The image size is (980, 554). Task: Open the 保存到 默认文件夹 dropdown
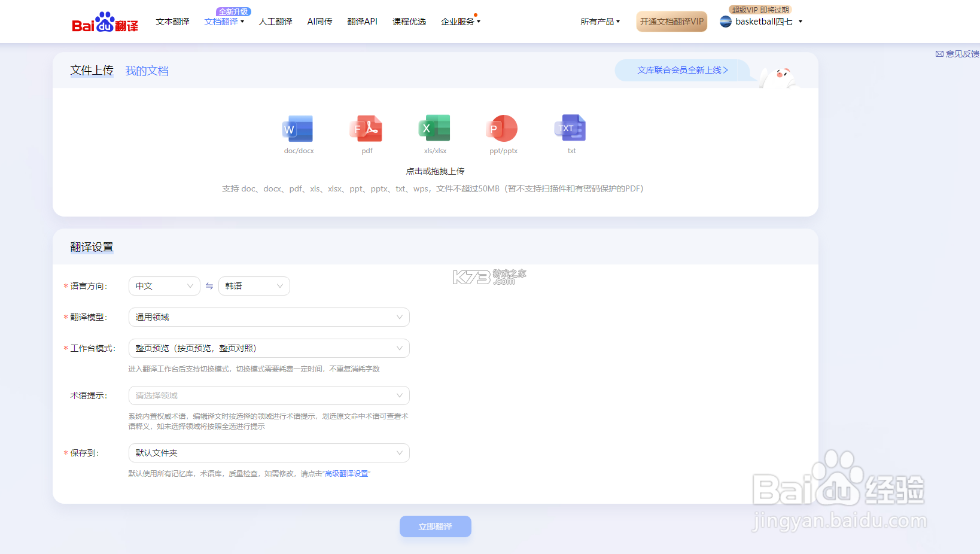(269, 453)
